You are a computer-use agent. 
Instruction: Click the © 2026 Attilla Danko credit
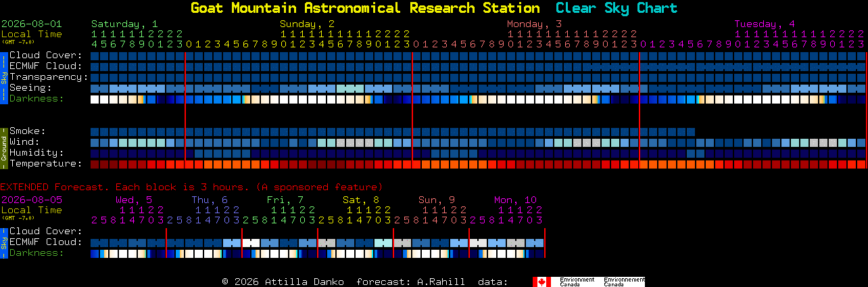pos(283,282)
